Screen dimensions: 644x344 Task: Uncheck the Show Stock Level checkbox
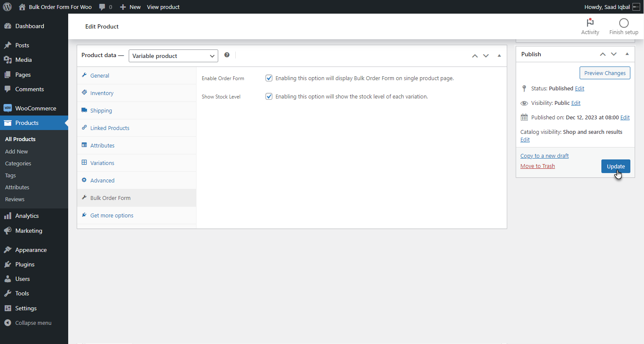[x=269, y=96]
